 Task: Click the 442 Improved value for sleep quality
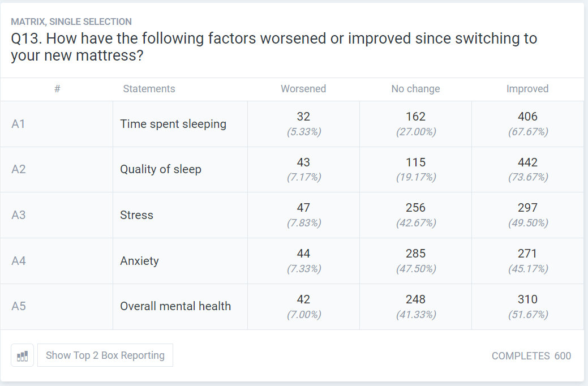coord(527,162)
